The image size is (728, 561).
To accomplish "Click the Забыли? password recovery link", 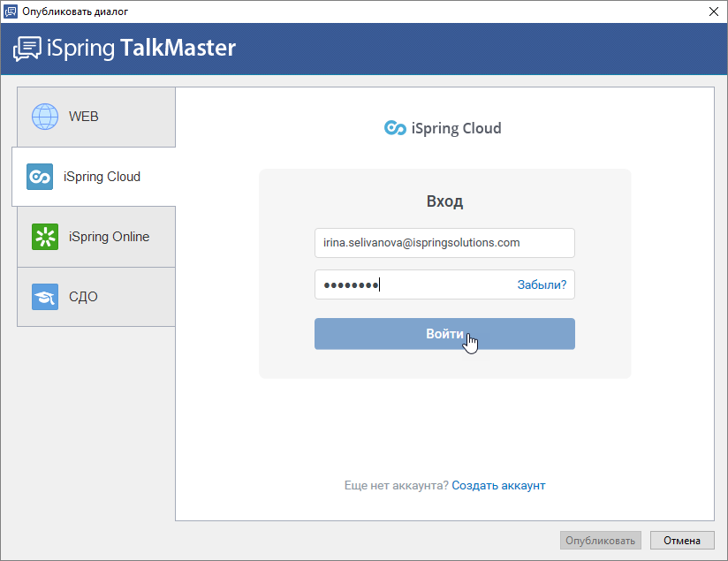I will tap(542, 284).
